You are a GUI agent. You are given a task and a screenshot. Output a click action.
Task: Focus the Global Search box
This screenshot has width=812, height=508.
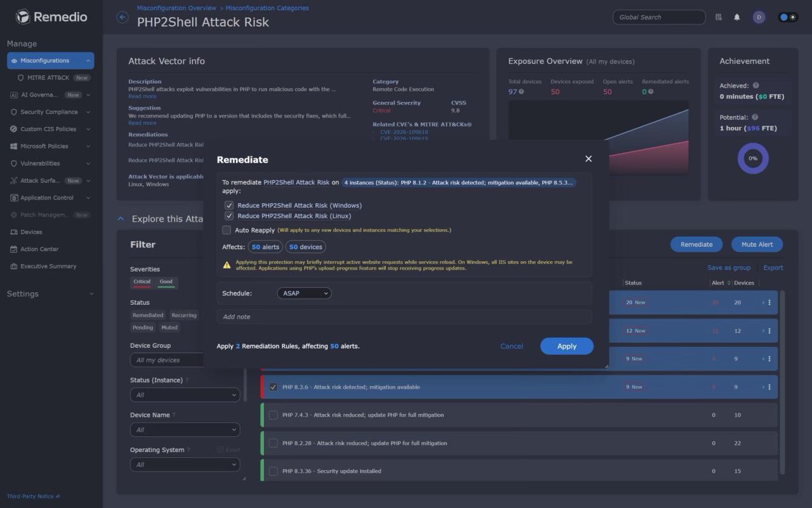tap(659, 17)
